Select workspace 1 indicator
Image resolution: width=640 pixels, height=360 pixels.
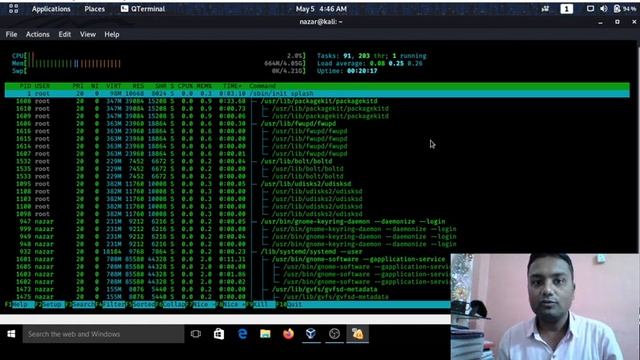click(567, 9)
